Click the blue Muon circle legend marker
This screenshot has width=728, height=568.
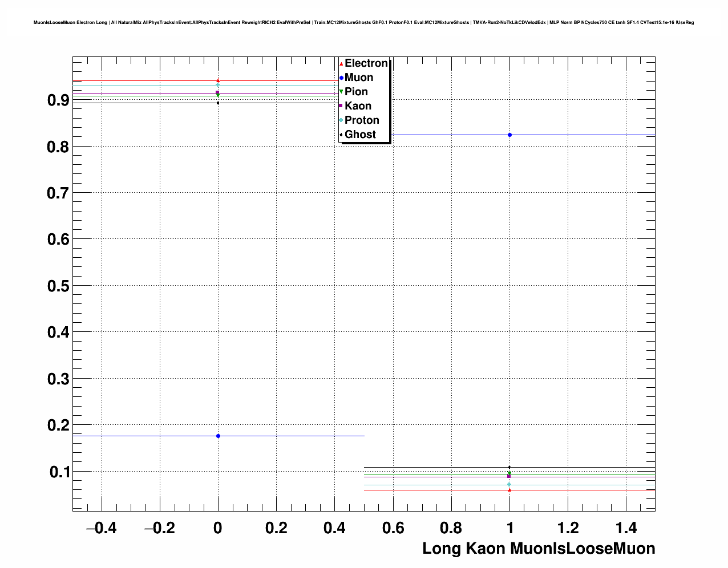[341, 78]
